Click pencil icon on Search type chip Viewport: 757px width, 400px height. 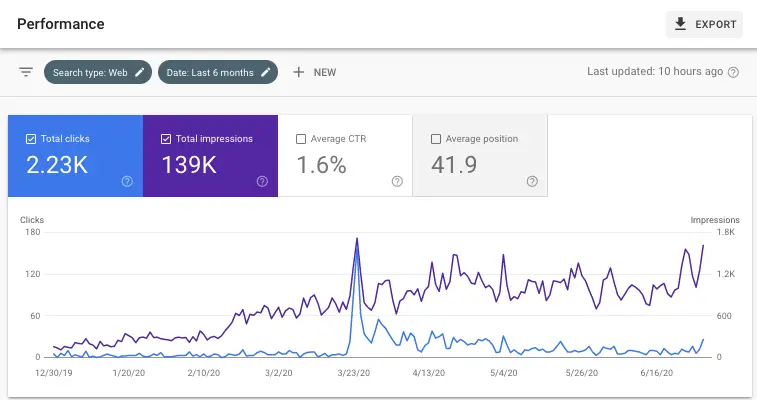point(140,72)
